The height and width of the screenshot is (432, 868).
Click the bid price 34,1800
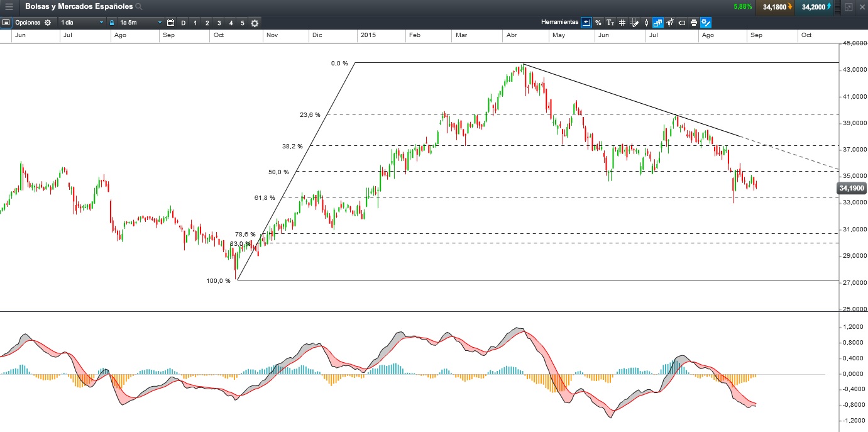pyautogui.click(x=774, y=7)
